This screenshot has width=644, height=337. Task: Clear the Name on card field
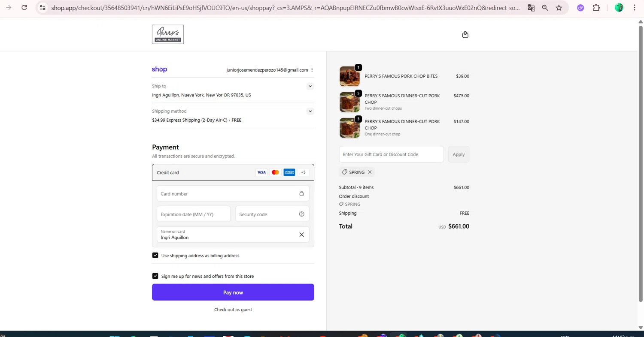coord(301,235)
